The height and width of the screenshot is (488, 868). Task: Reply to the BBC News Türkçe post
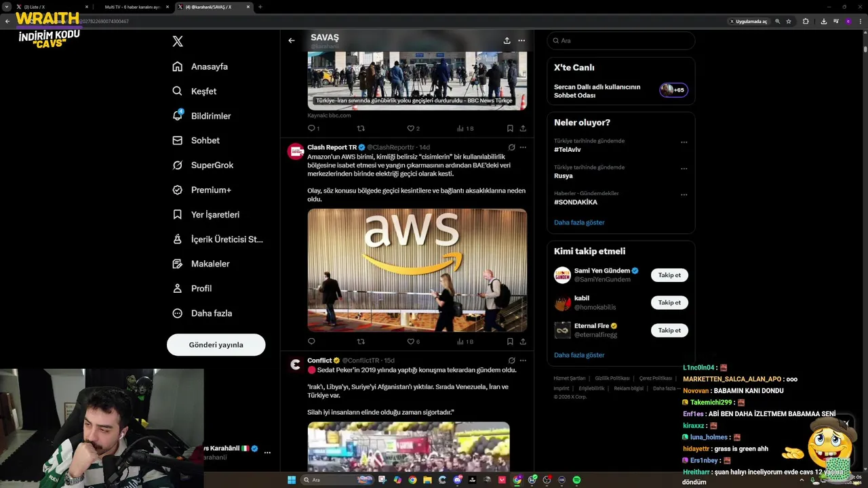click(312, 128)
